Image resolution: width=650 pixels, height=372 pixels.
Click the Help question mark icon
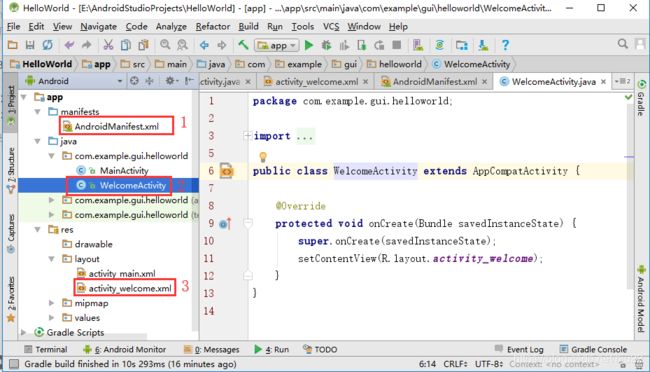click(x=505, y=45)
